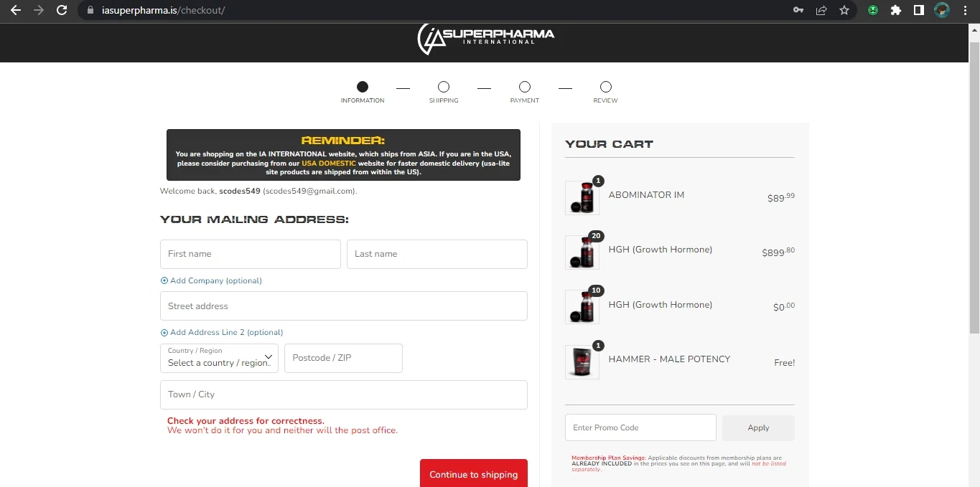Open the Country / Region dropdown

click(219, 358)
